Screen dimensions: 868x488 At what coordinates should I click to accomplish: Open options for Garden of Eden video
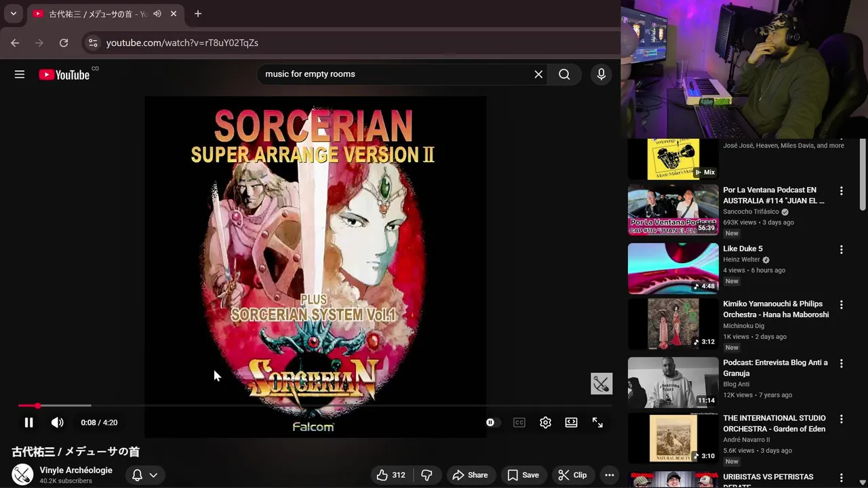(842, 420)
